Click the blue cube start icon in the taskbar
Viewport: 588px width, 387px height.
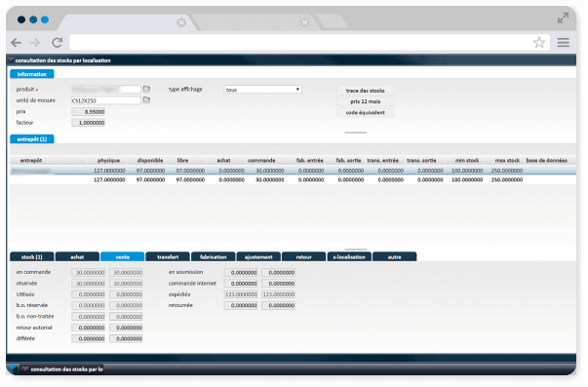click(13, 369)
